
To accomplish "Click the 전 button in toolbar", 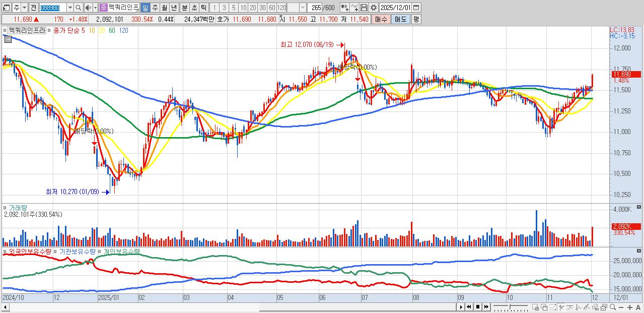I will 33,8.
